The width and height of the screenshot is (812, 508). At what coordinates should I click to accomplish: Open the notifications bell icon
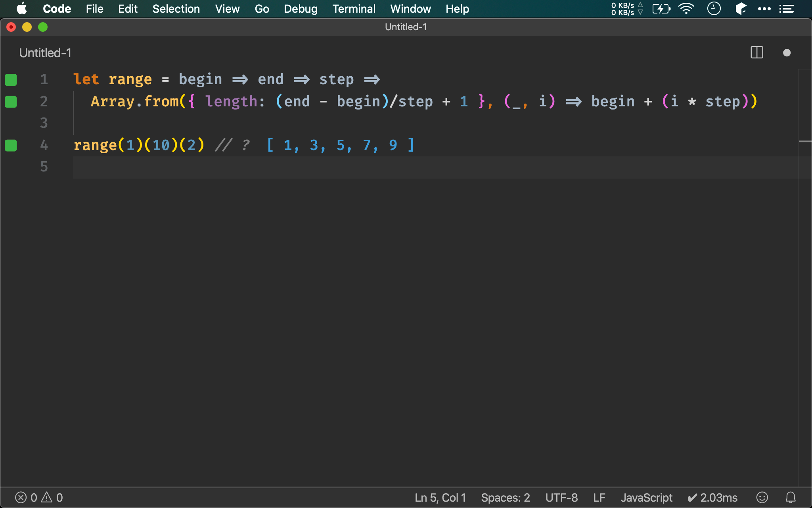(x=791, y=497)
